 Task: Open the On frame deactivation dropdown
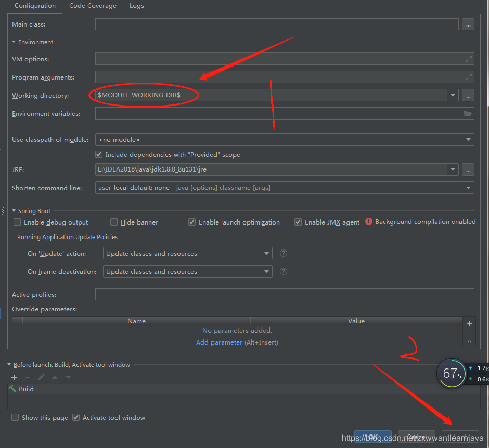187,271
